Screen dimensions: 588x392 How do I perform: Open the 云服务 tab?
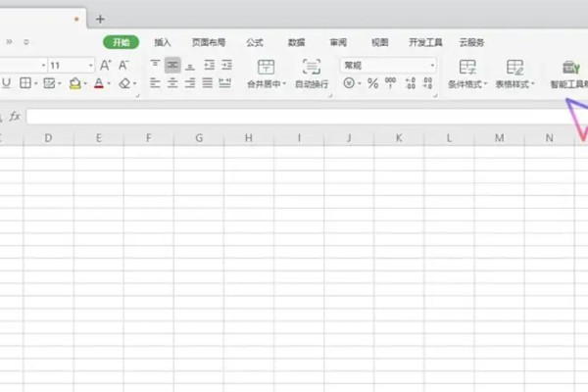[471, 42]
